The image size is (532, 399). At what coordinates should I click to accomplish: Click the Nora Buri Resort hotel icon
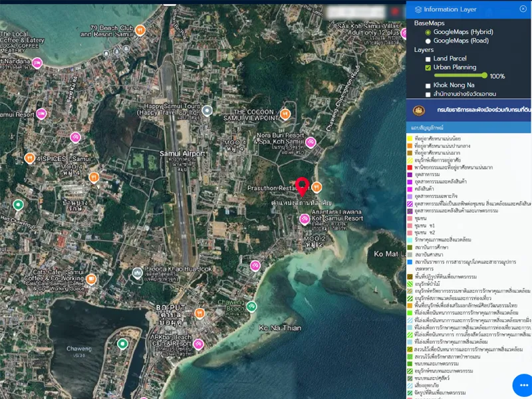[x=311, y=142]
